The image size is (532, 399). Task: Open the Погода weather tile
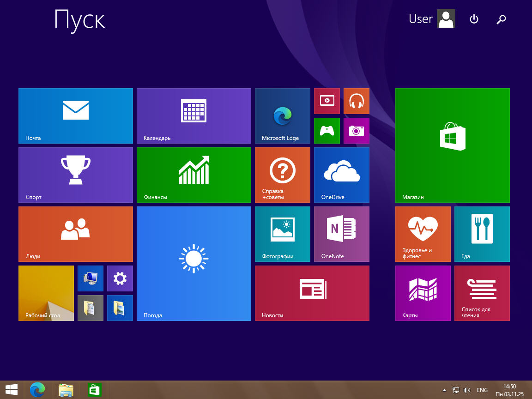pos(194,264)
